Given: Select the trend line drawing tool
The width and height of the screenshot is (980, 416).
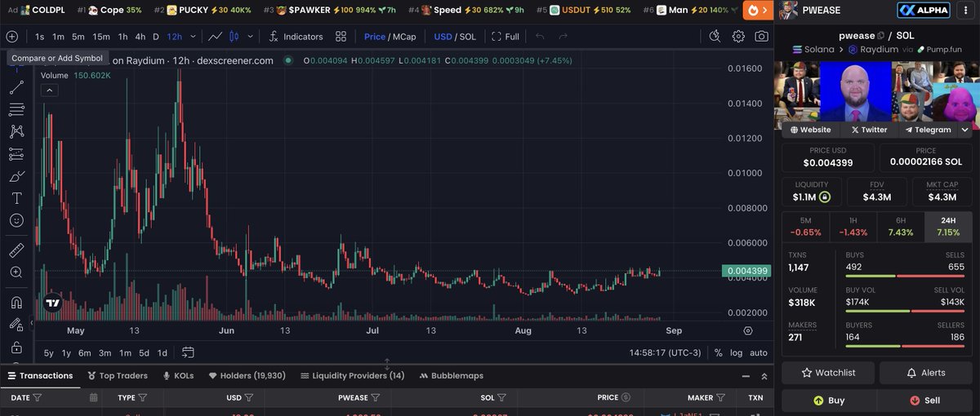Looking at the screenshot, I should [x=16, y=87].
